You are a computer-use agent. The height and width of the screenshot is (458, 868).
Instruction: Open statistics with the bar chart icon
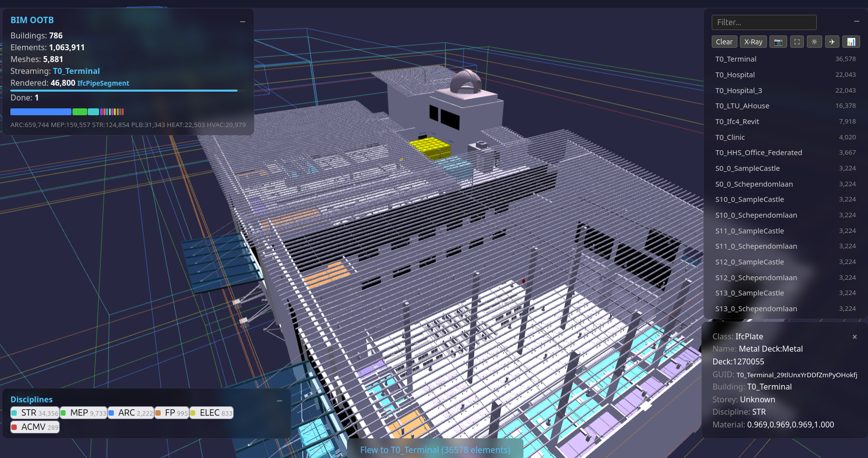(851, 42)
